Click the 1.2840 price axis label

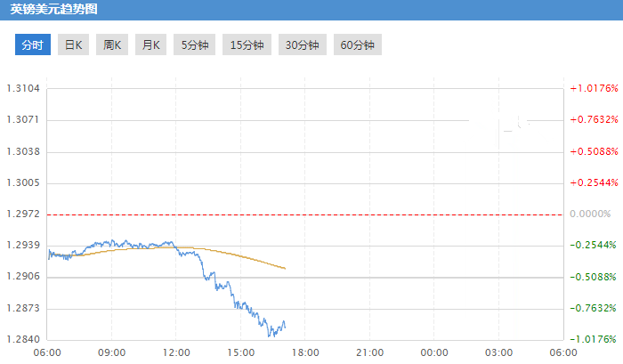pos(23,339)
